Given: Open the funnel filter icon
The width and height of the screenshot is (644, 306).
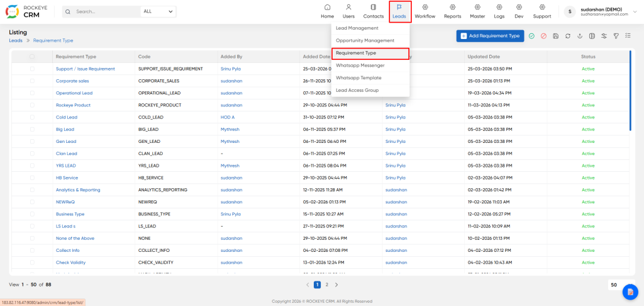Looking at the screenshot, I should coord(616,36).
